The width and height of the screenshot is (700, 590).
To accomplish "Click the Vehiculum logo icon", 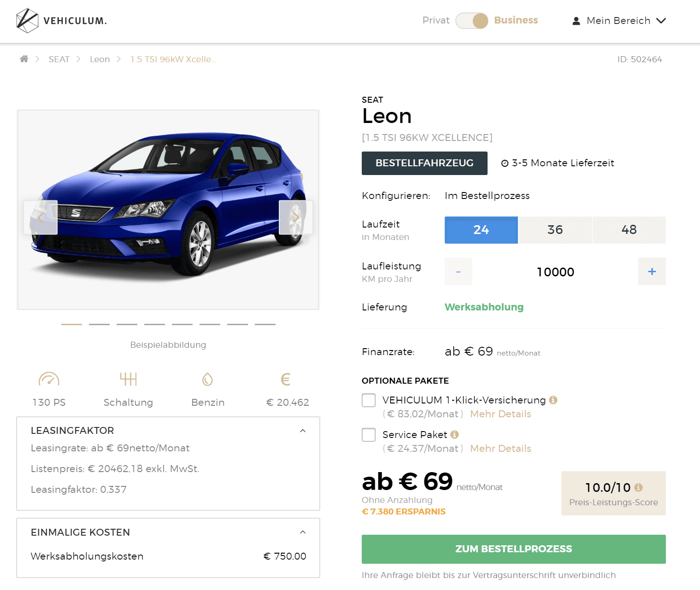I will [27, 21].
